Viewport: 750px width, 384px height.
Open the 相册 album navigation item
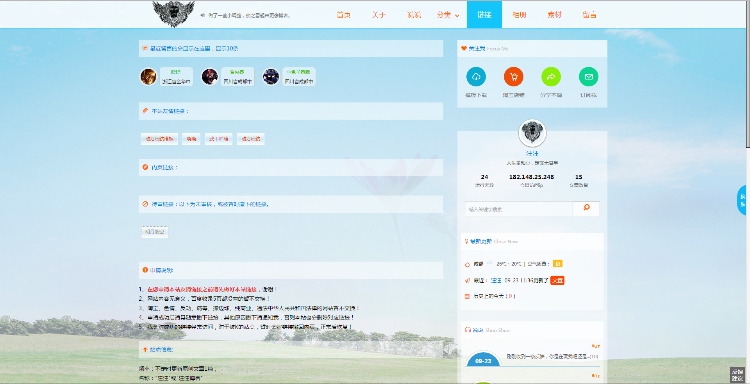519,15
